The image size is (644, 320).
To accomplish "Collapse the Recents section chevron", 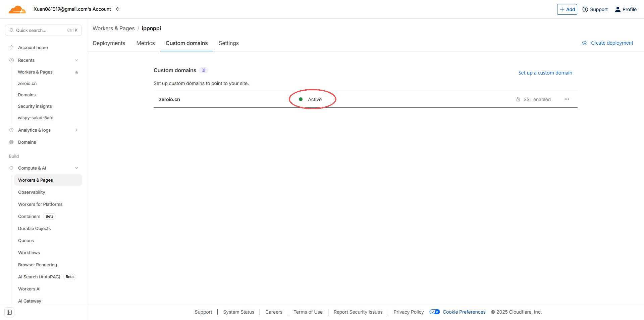I will click(x=76, y=60).
